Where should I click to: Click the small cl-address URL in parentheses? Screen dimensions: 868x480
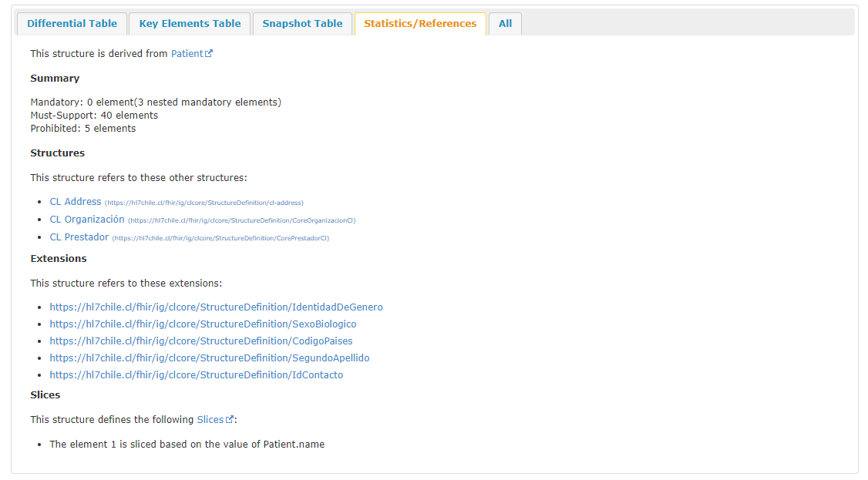pyautogui.click(x=204, y=203)
